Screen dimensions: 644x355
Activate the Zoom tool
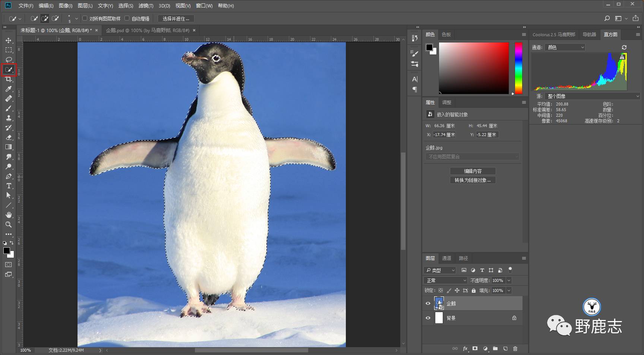[9, 224]
